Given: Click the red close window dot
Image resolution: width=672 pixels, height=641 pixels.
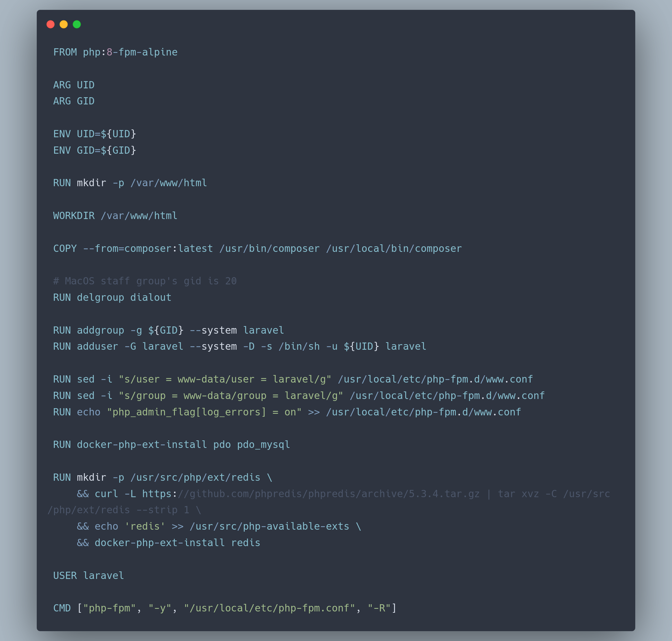Looking at the screenshot, I should point(51,24).
